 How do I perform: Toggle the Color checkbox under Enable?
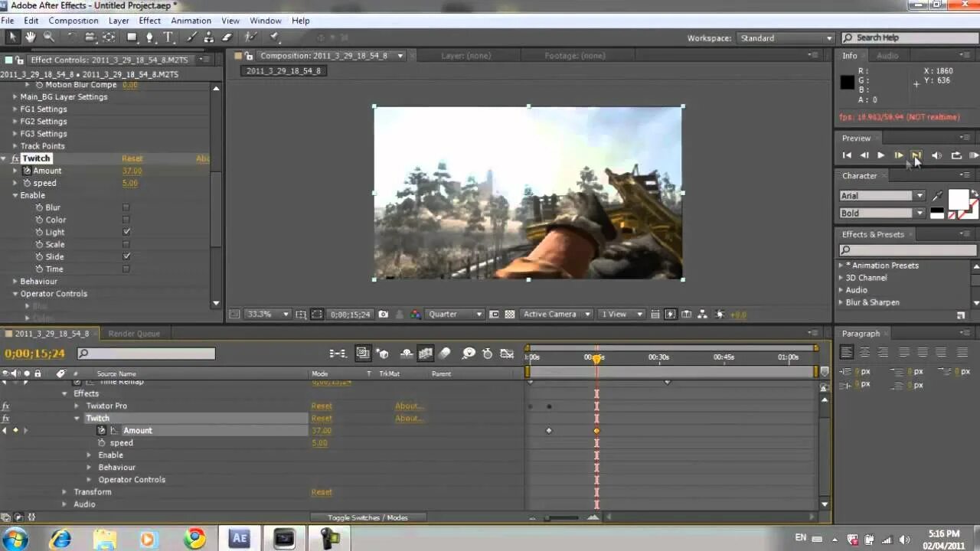(126, 220)
